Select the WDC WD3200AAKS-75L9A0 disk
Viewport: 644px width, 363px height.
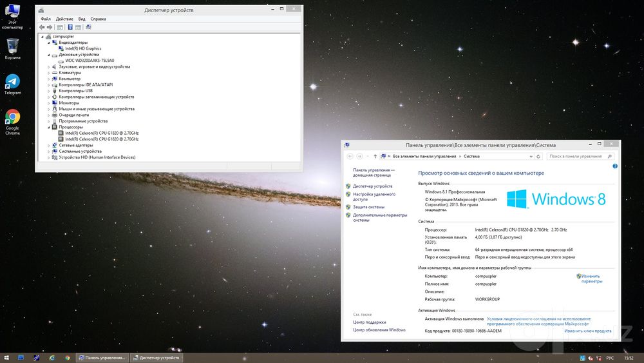(90, 61)
